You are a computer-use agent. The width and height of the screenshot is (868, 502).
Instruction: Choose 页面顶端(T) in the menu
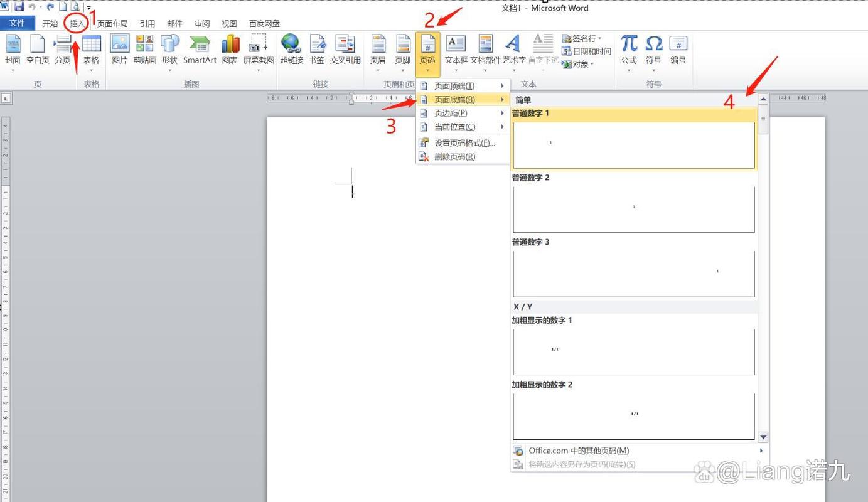(463, 86)
